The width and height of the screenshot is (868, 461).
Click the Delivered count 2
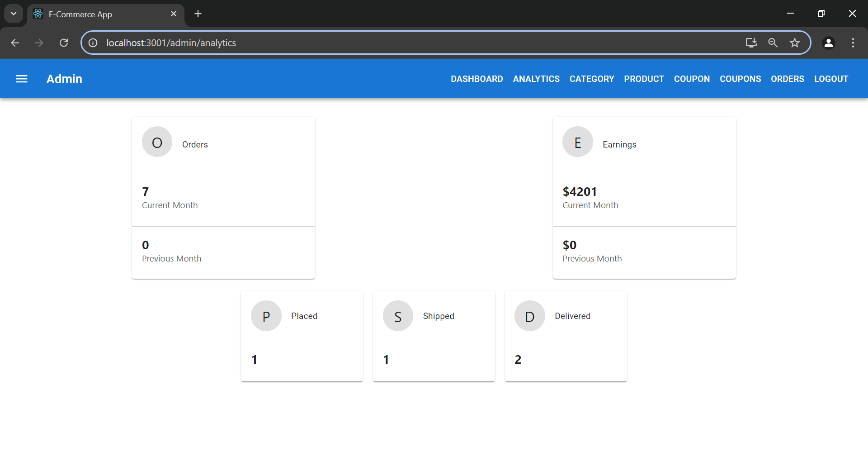pos(518,360)
